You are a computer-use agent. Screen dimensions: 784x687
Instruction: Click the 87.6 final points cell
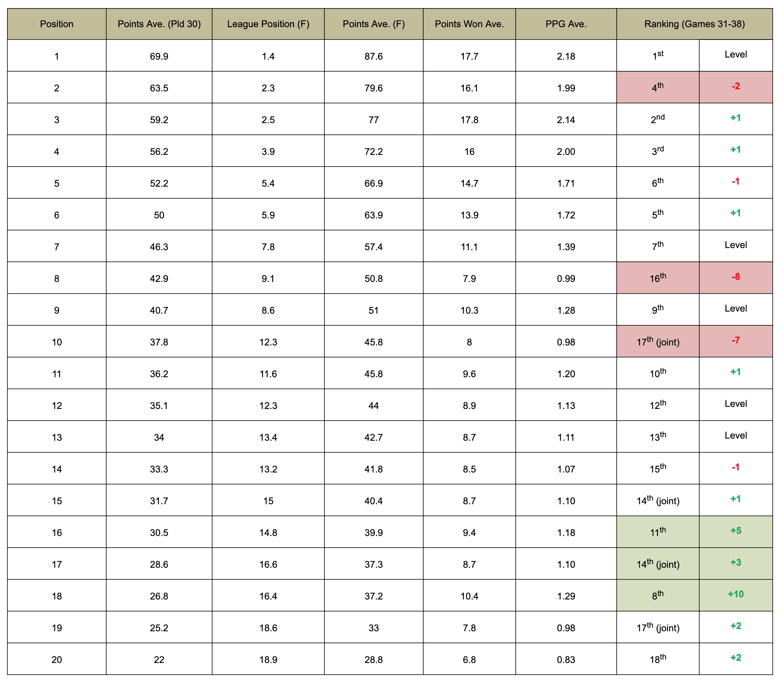point(374,56)
